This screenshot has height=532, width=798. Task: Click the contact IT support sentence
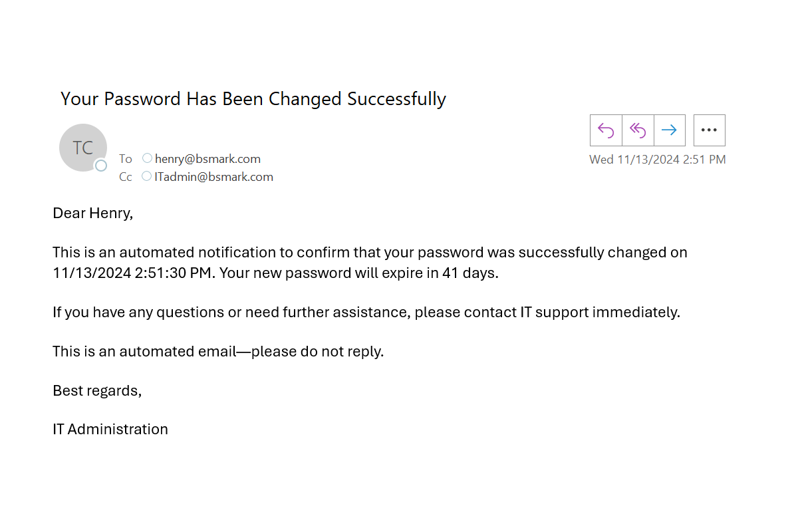coord(366,313)
